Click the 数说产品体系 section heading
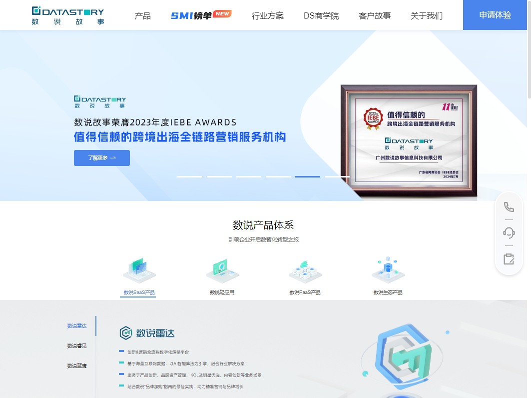 [x=263, y=225]
